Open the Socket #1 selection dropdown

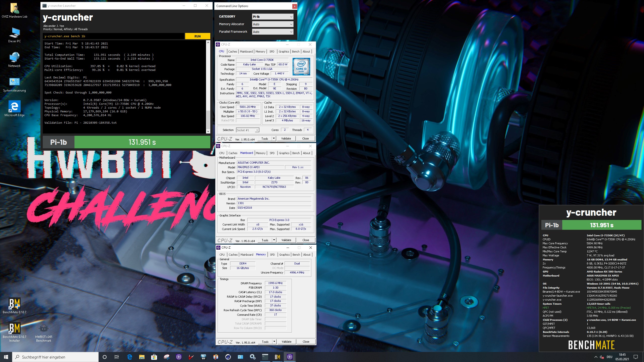coord(248,130)
